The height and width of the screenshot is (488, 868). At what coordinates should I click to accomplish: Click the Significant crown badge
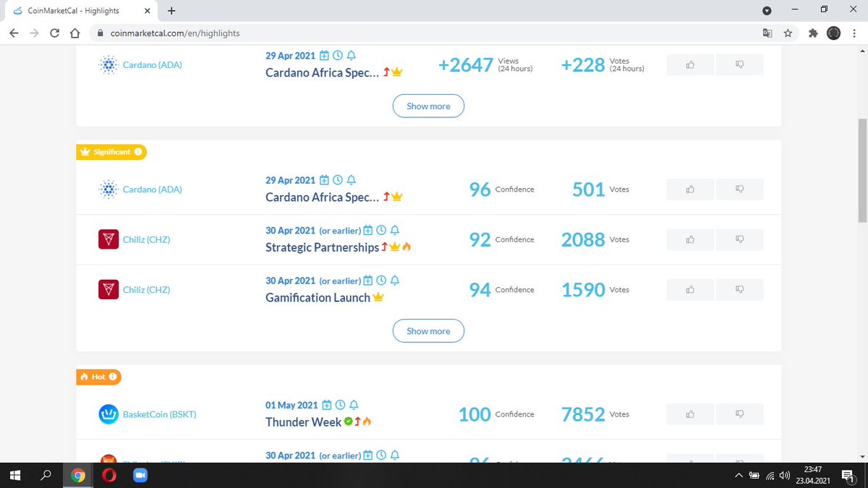[111, 152]
